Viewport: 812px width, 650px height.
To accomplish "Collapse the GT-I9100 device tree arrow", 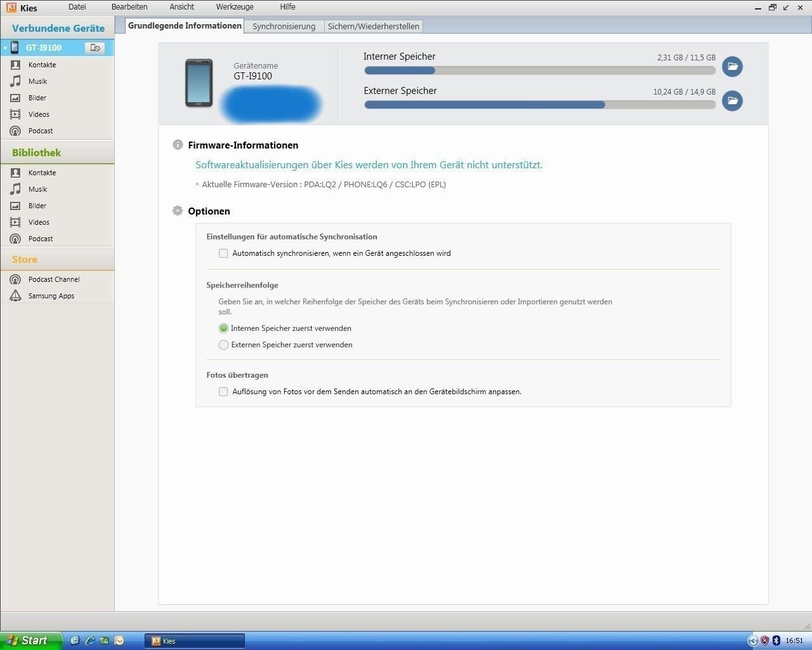I will pyautogui.click(x=5, y=48).
